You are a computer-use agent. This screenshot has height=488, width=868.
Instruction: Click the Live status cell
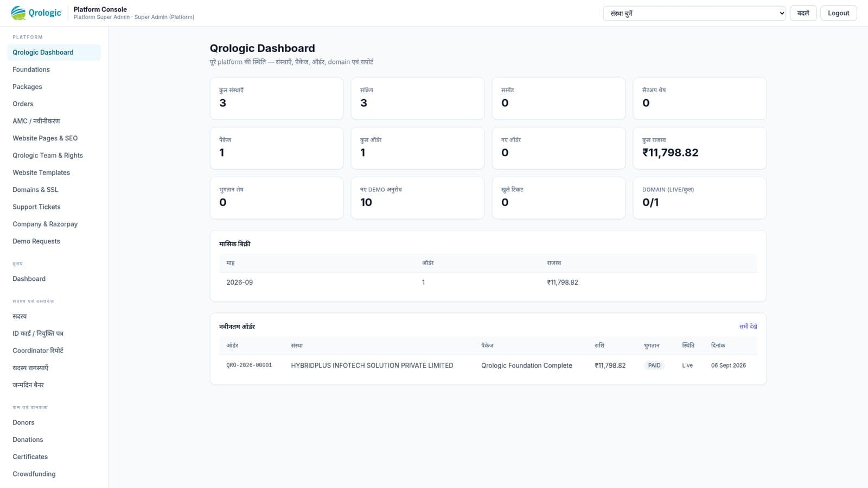click(687, 365)
